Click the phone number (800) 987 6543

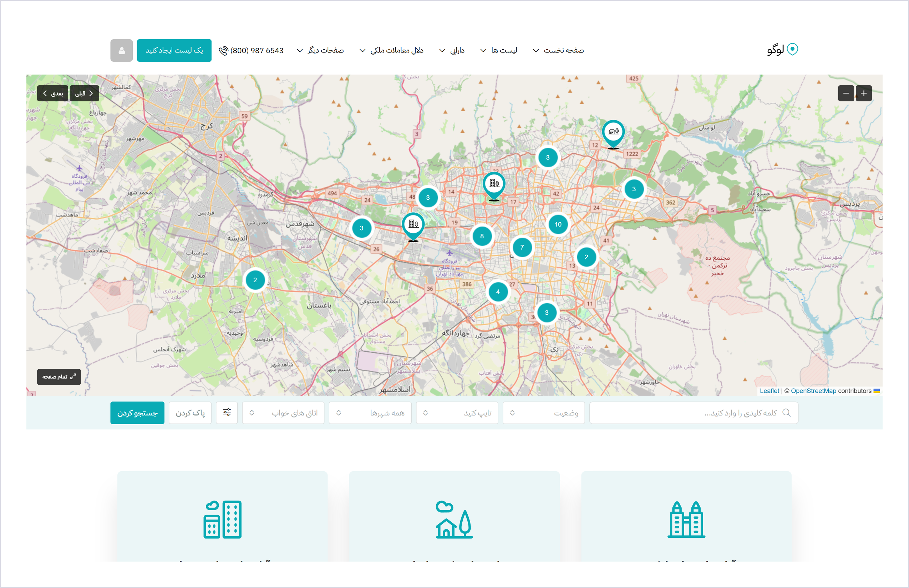(257, 50)
